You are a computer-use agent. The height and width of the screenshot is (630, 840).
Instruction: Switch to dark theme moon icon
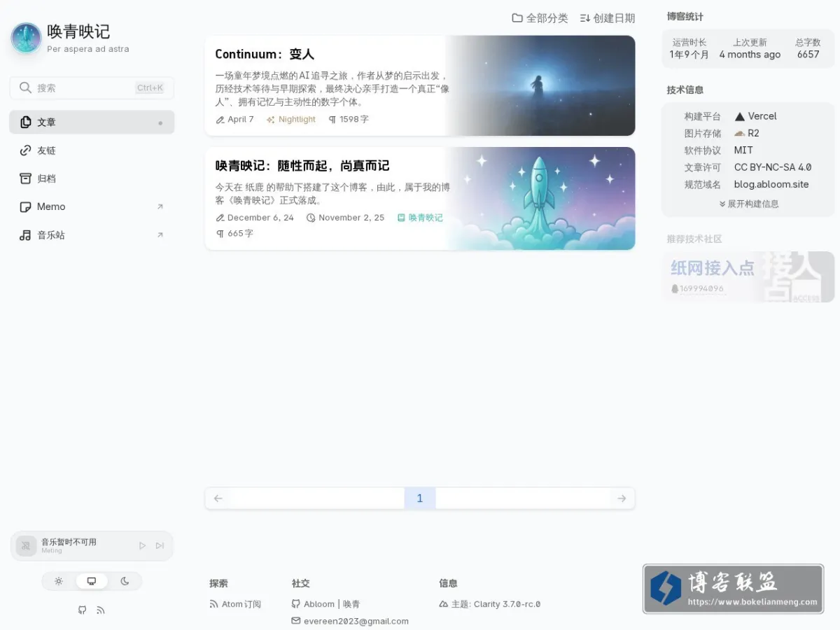click(125, 581)
